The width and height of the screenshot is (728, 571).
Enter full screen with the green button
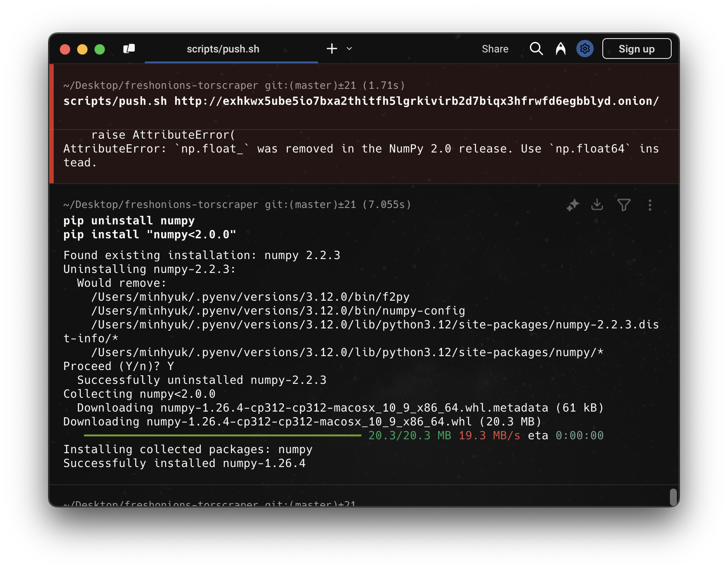[x=100, y=49]
